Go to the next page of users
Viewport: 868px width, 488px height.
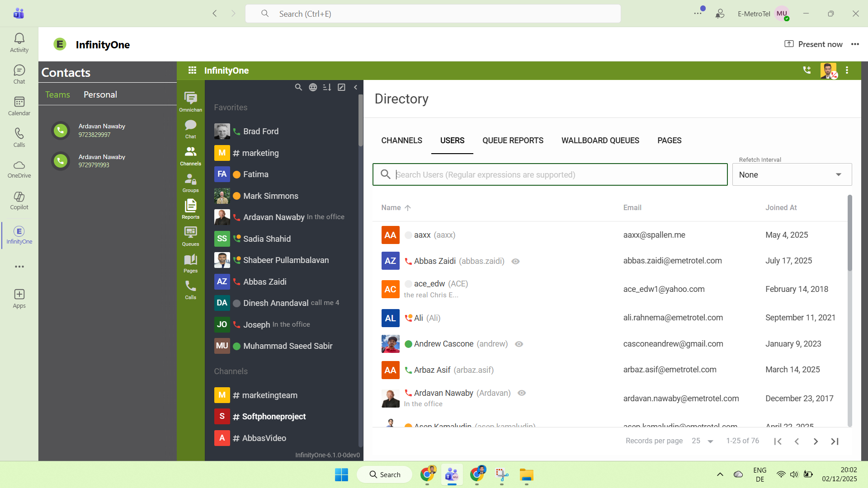click(x=816, y=441)
